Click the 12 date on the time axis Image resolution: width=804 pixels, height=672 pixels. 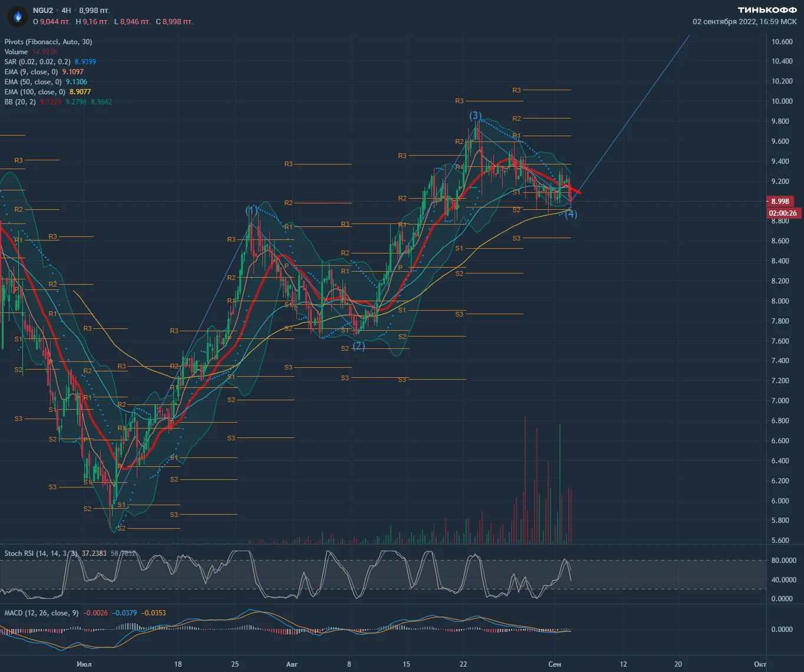tap(623, 664)
